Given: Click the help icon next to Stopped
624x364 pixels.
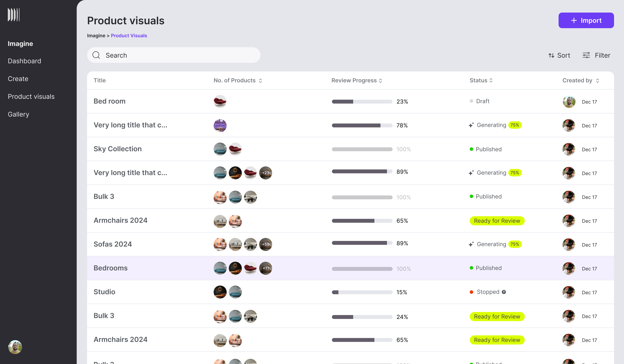Looking at the screenshot, I should (504, 292).
